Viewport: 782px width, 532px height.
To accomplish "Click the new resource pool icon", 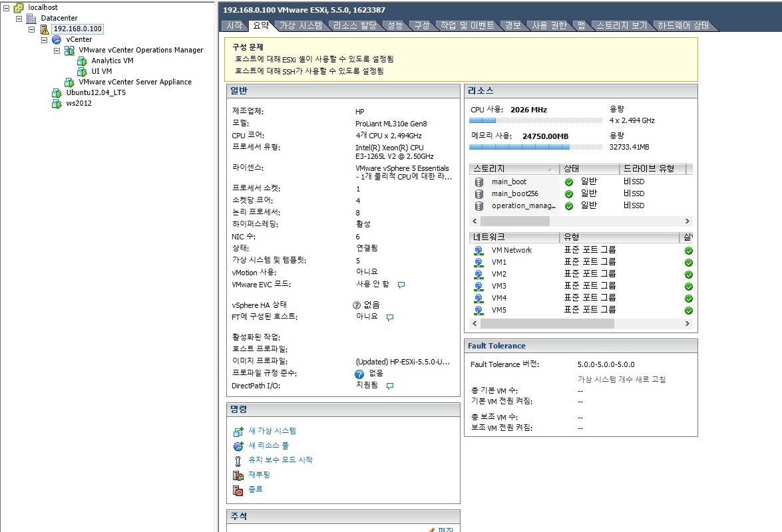I will 238,446.
